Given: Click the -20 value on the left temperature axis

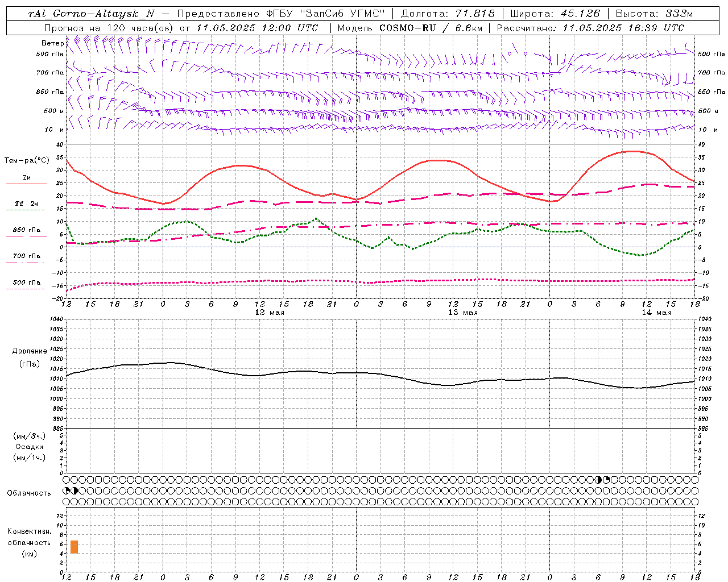Looking at the screenshot, I should 59,298.
